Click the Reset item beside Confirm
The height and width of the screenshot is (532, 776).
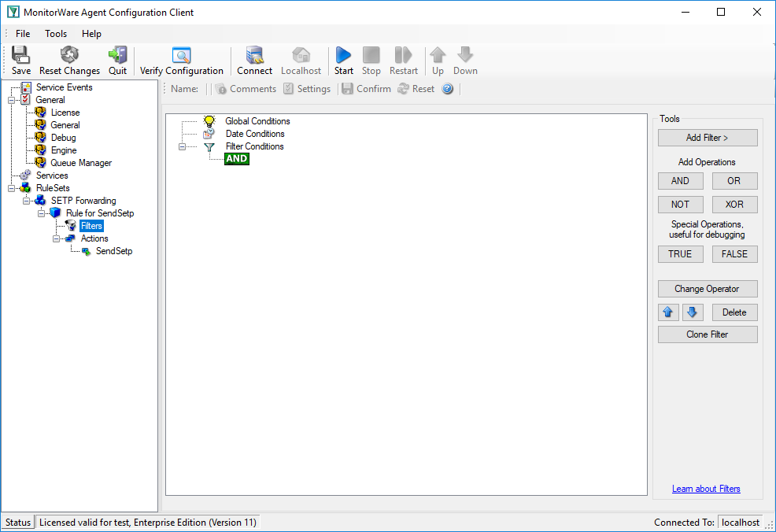[416, 89]
